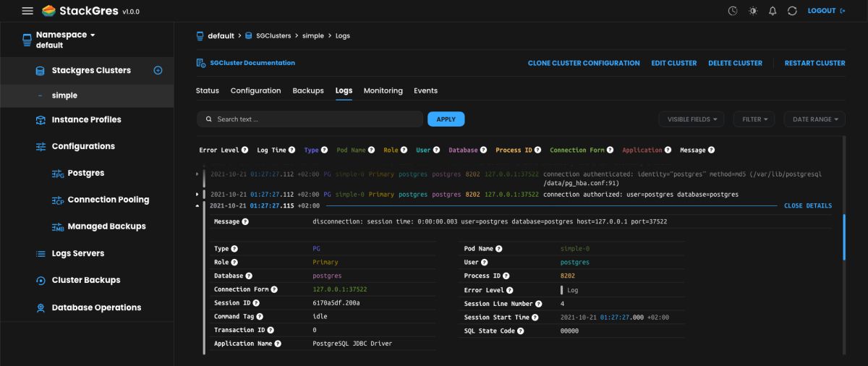
Task: Open the DATE RANGE dropdown
Action: tap(814, 119)
